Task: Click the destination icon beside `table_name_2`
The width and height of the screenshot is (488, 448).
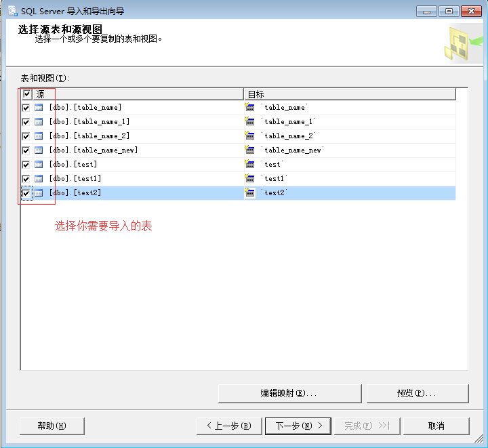Action: click(249, 136)
